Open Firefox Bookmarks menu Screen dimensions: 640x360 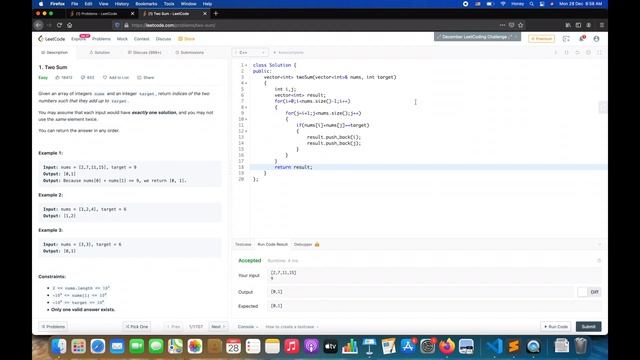point(146,4)
